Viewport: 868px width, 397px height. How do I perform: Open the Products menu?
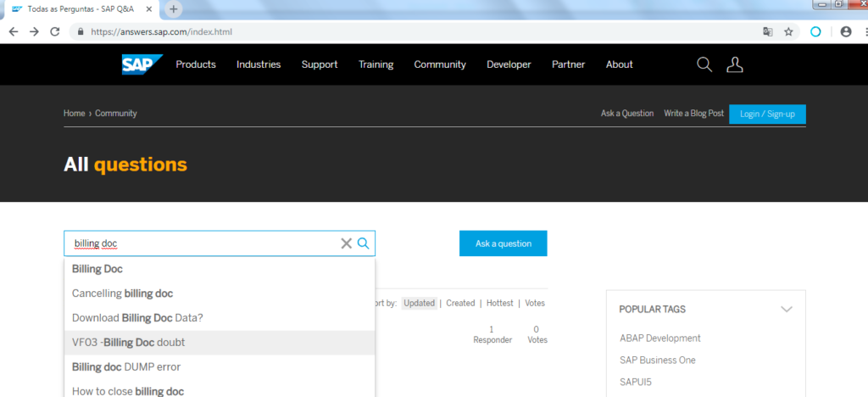[196, 64]
